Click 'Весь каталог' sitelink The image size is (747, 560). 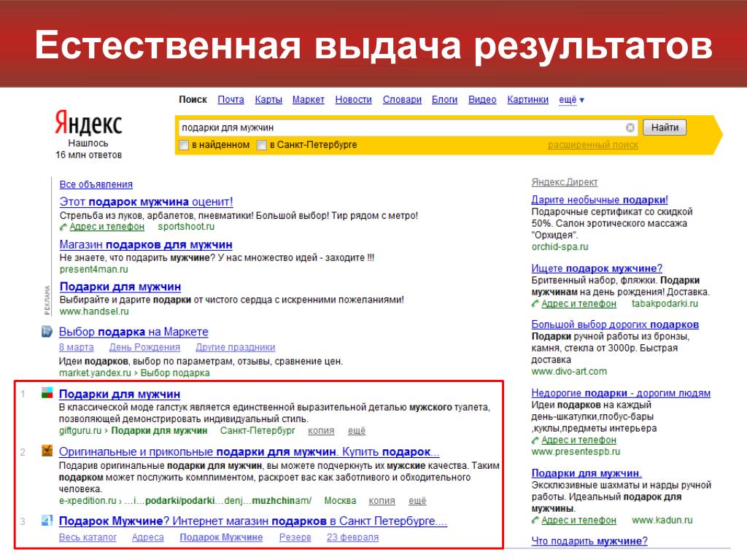point(88,537)
